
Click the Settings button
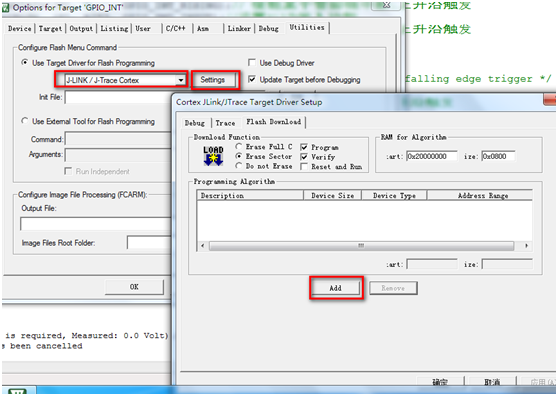click(213, 80)
